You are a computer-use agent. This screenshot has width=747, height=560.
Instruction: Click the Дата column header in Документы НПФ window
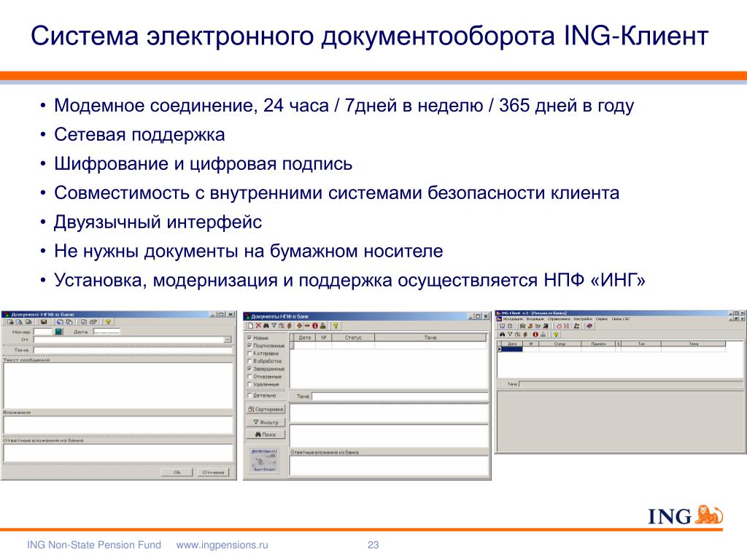(x=304, y=338)
